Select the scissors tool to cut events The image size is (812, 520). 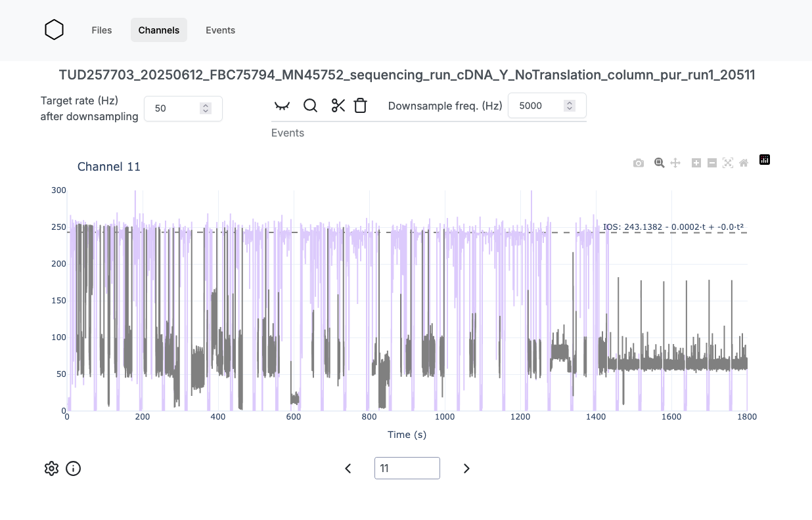338,105
